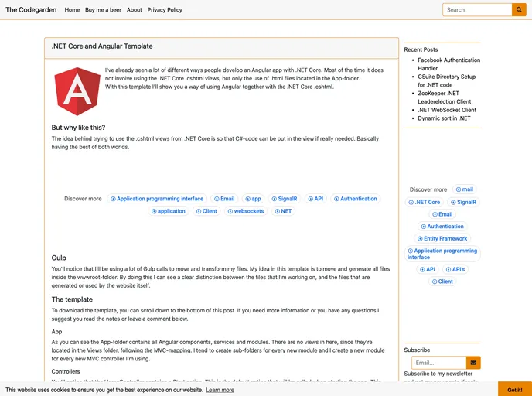Select the About navigation link
Screen dimensions: 532x396
(x=135, y=10)
